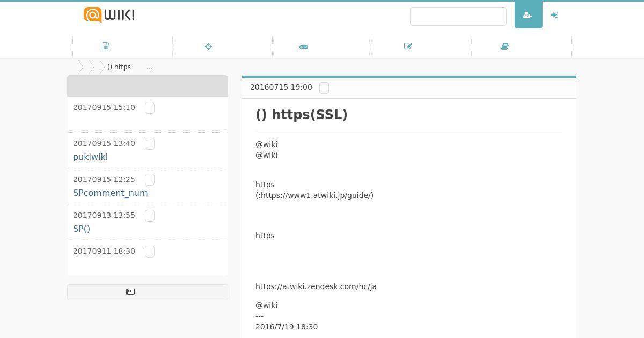The height and width of the screenshot is (338, 644).
Task: Toggle the box beside 20170915 15:10 entry
Action: click(x=150, y=108)
